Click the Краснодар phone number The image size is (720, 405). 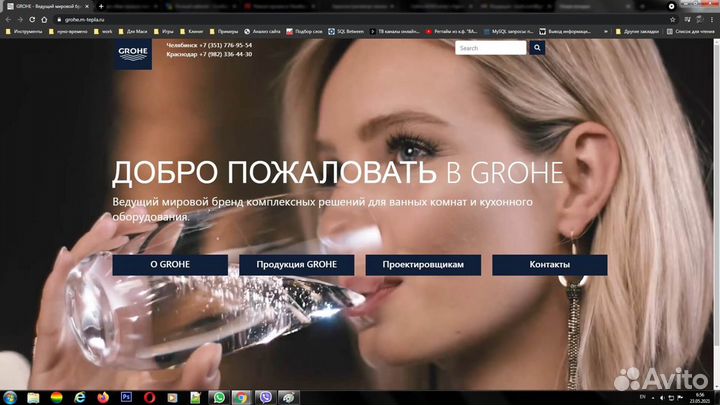tap(225, 54)
